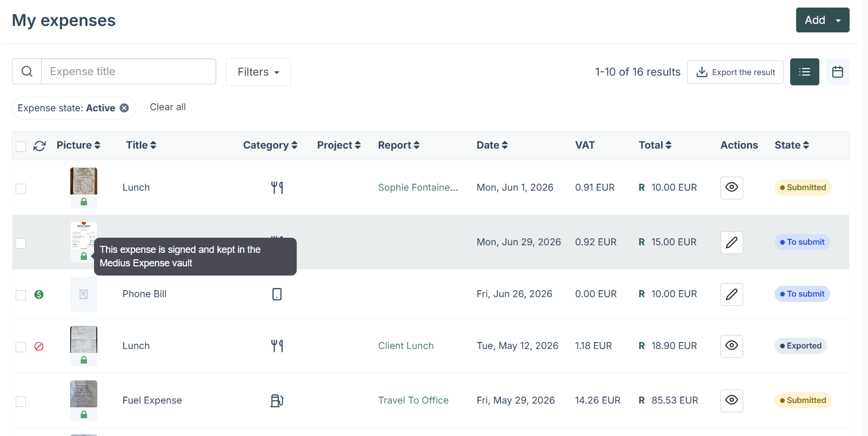Sort by the Title column
Image resolution: width=868 pixels, height=436 pixels.
(x=141, y=145)
